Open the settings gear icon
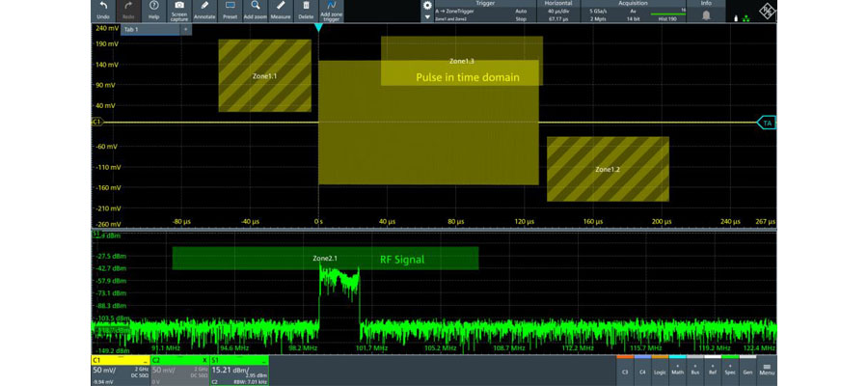Viewport: 868px width, 386px height. point(428,6)
